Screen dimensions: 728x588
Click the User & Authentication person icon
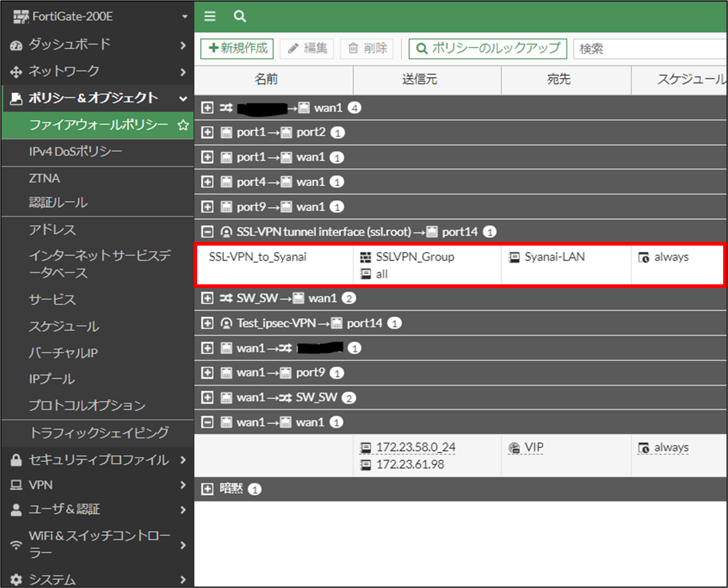pyautogui.click(x=16, y=509)
